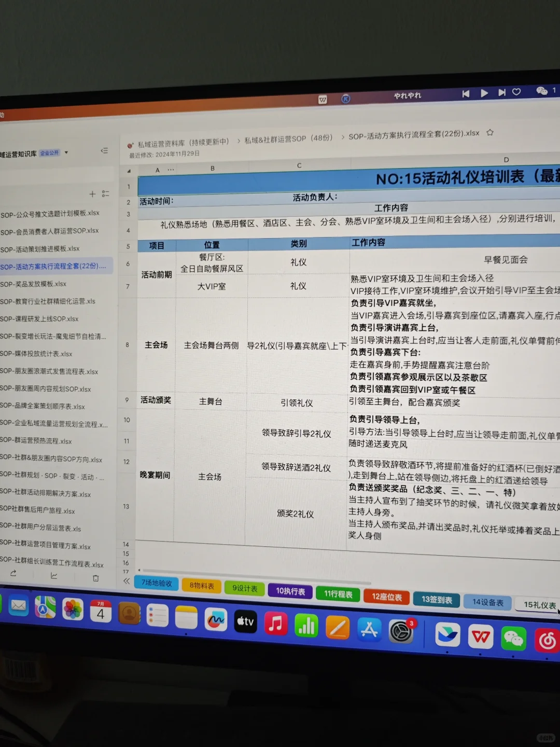Star the current spreadsheet in the breadcrumb
The height and width of the screenshot is (747, 560).
(490, 133)
